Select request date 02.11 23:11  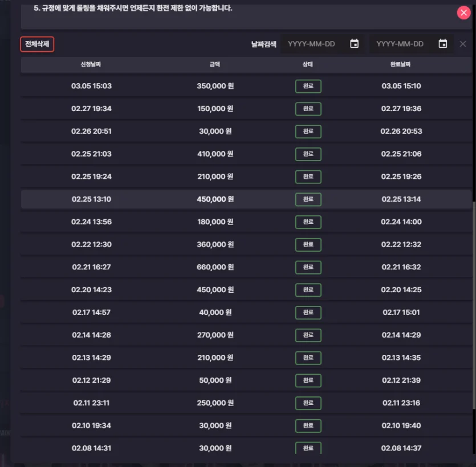[x=91, y=403]
